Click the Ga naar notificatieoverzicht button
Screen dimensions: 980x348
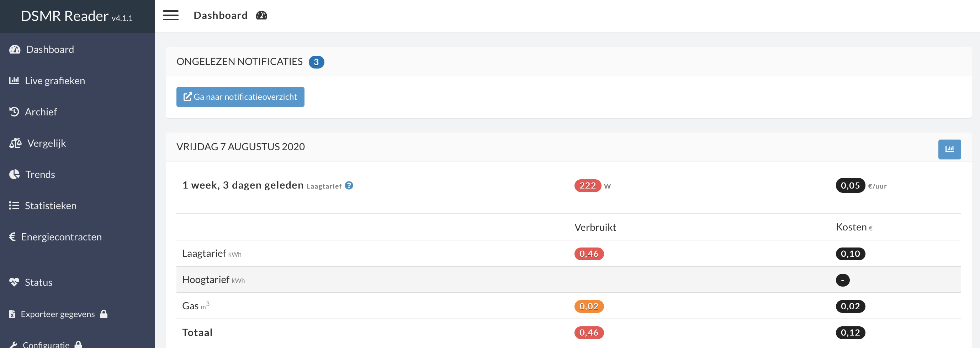click(x=240, y=97)
